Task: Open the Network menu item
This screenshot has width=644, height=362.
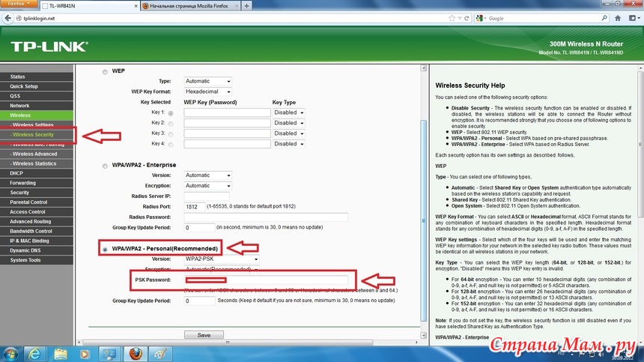Action: (x=37, y=106)
